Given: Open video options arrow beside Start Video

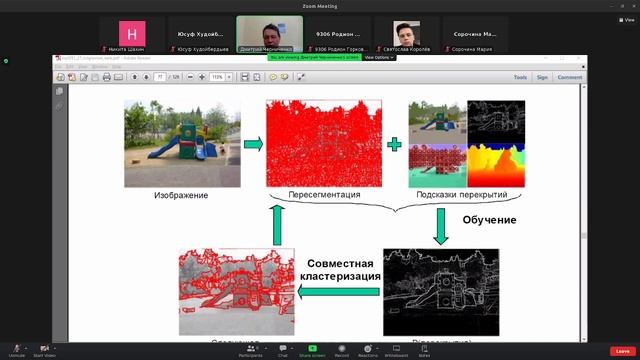Looking at the screenshot, I should coord(55,348).
